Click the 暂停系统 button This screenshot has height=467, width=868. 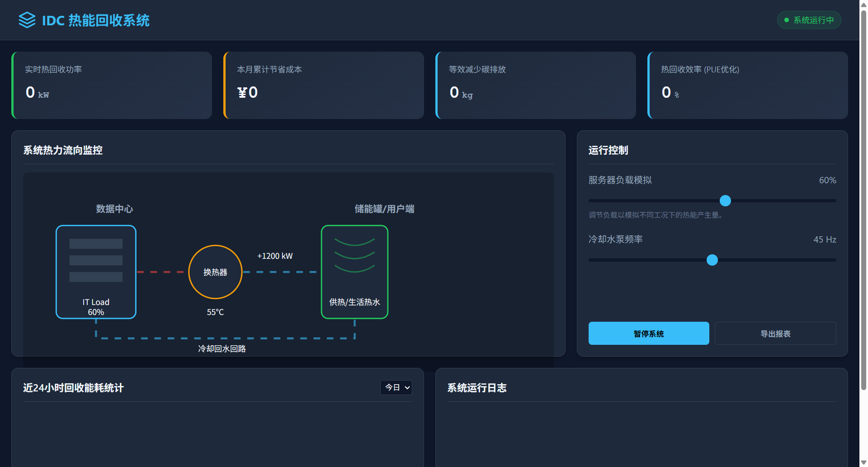click(x=648, y=334)
